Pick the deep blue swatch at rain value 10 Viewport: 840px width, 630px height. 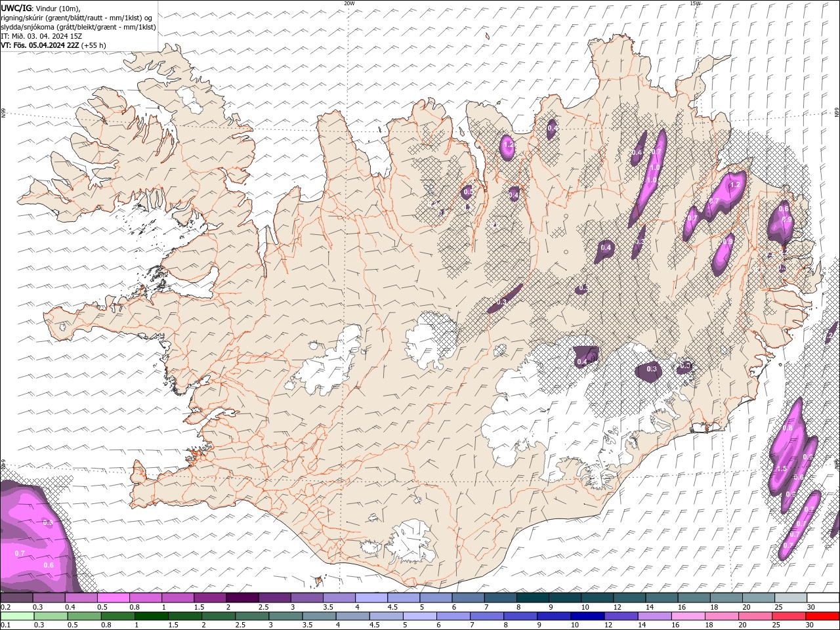tap(587, 616)
